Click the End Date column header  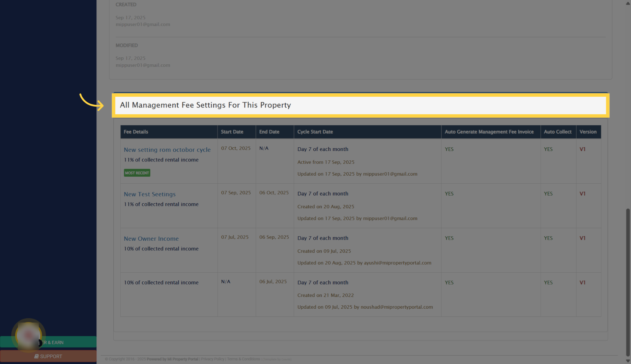[269, 132]
